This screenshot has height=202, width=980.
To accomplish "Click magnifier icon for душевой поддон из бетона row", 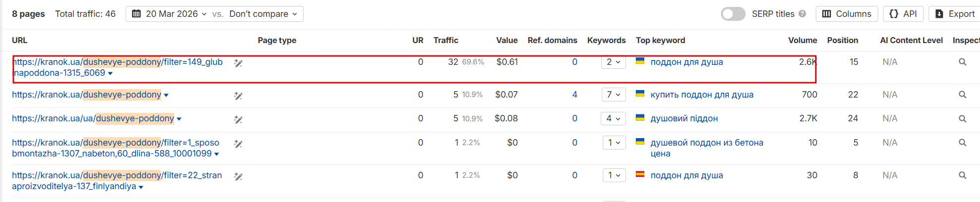I will (x=962, y=143).
